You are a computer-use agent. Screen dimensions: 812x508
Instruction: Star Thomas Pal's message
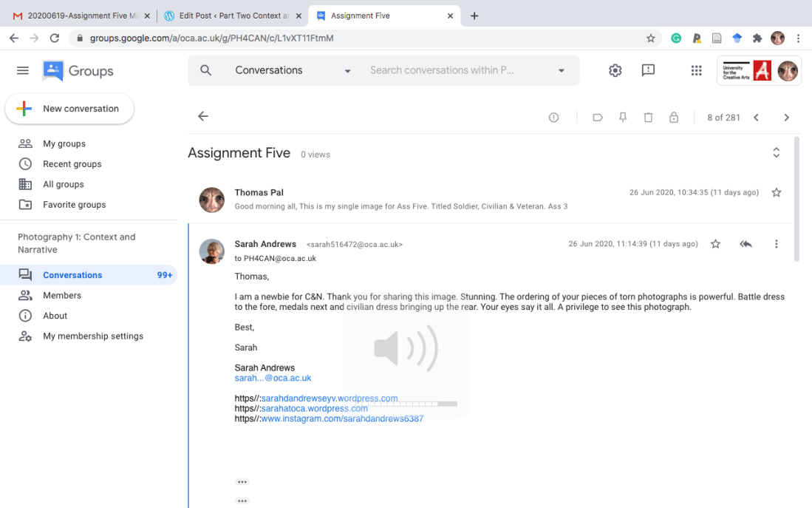pos(776,192)
